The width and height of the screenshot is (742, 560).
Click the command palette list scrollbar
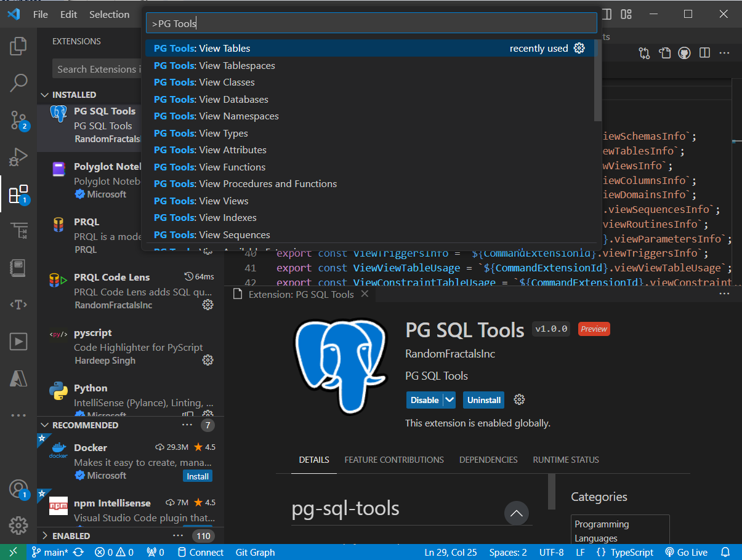point(598,80)
